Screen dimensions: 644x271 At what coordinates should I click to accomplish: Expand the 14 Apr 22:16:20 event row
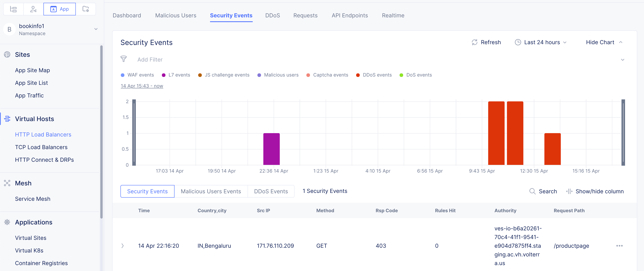pos(122,246)
